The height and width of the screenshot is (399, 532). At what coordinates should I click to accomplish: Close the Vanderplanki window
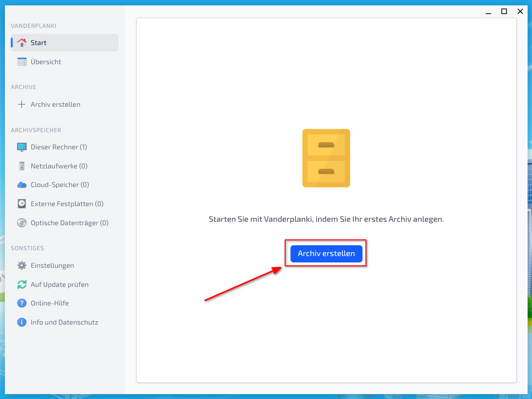(520, 12)
